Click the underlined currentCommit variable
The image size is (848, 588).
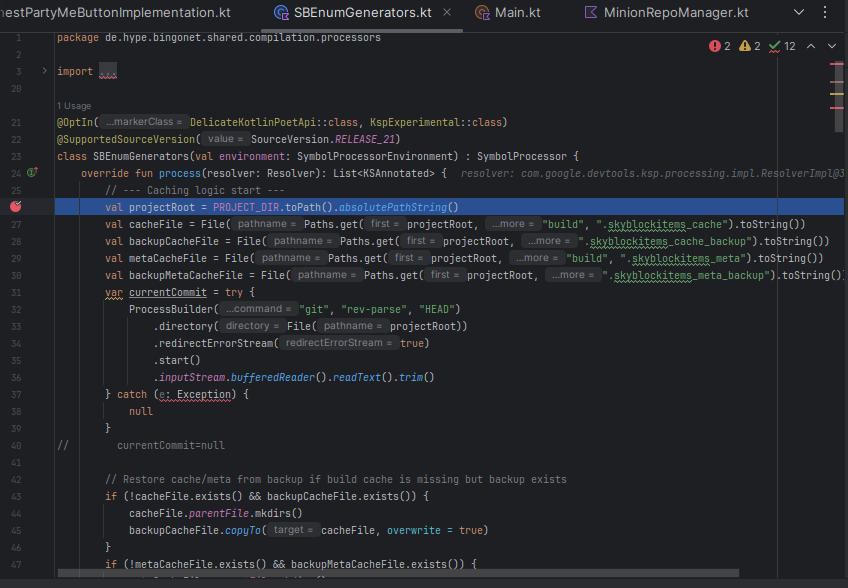tap(168, 292)
